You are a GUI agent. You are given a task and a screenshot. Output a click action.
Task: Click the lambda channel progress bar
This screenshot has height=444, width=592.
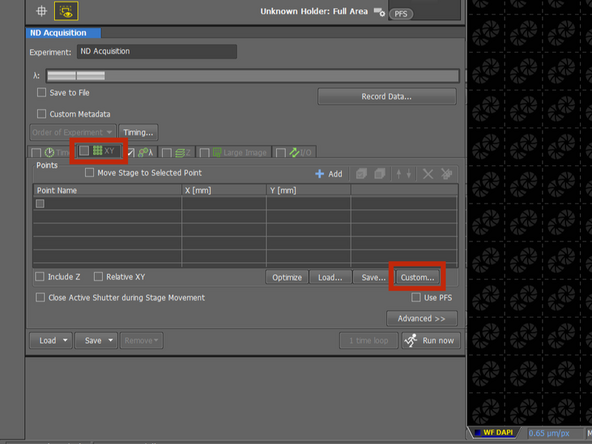(x=253, y=76)
